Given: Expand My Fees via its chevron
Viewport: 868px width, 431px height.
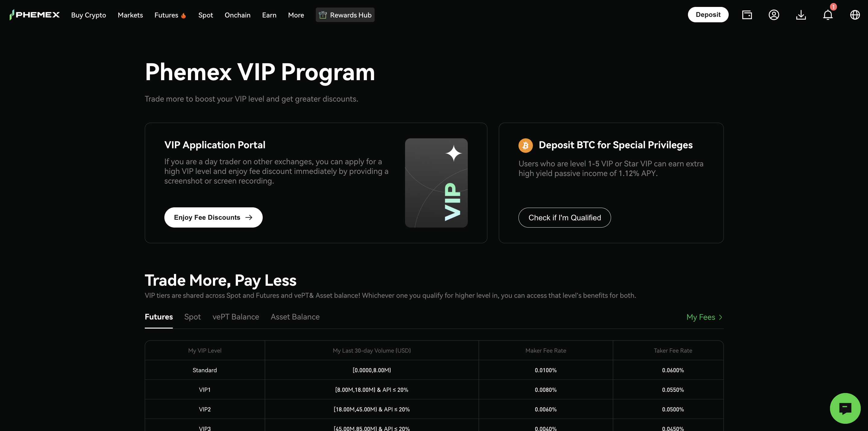Looking at the screenshot, I should click(x=721, y=317).
